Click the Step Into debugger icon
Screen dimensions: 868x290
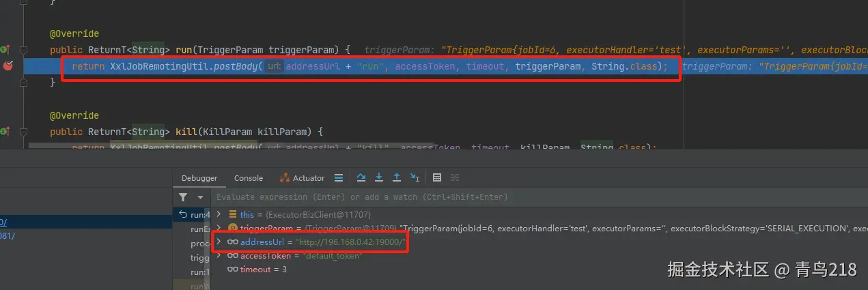(379, 178)
